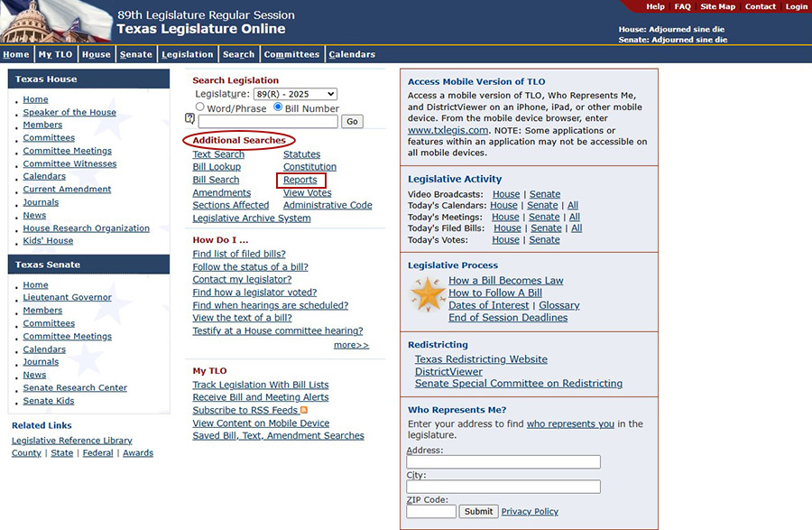This screenshot has width=812, height=530.
Task: Open the www.txlegis.com link
Action: click(448, 130)
